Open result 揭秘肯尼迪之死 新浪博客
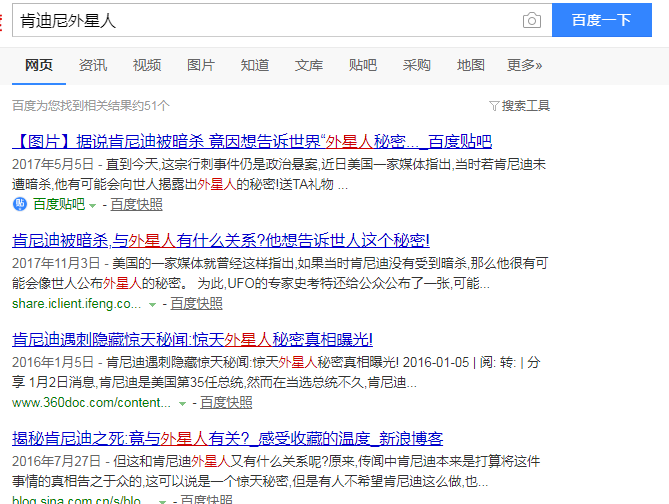669x504 pixels. click(x=227, y=438)
